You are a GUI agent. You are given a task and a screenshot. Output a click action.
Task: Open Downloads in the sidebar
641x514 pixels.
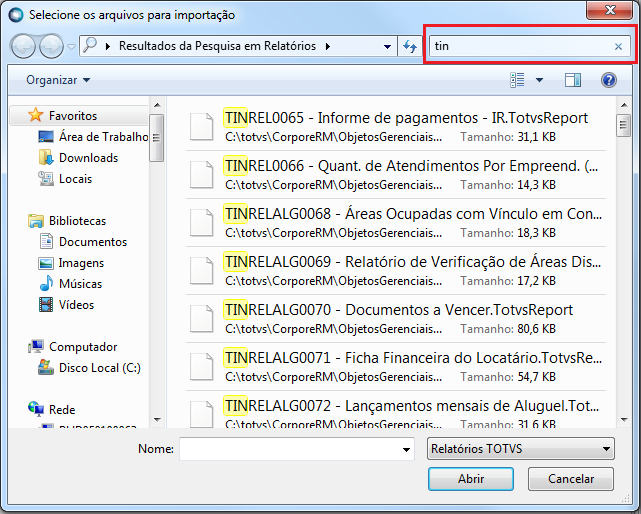[x=88, y=158]
